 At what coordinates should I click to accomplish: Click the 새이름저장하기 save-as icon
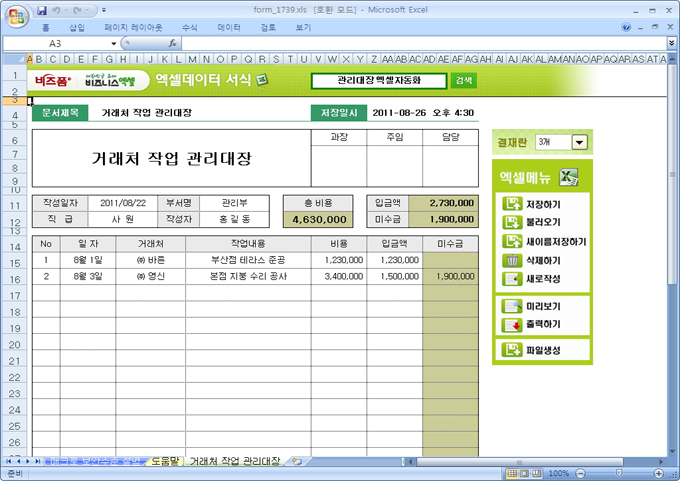(x=512, y=241)
